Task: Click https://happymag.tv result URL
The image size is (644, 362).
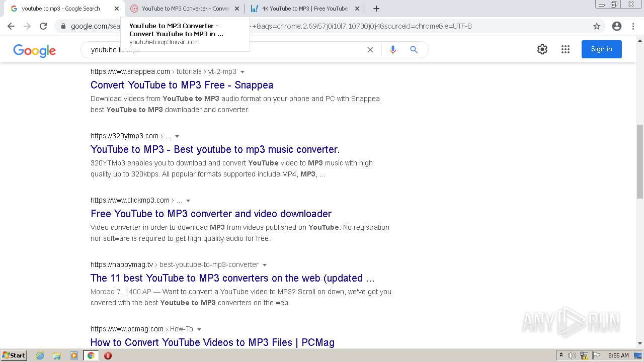Action: coord(122,264)
